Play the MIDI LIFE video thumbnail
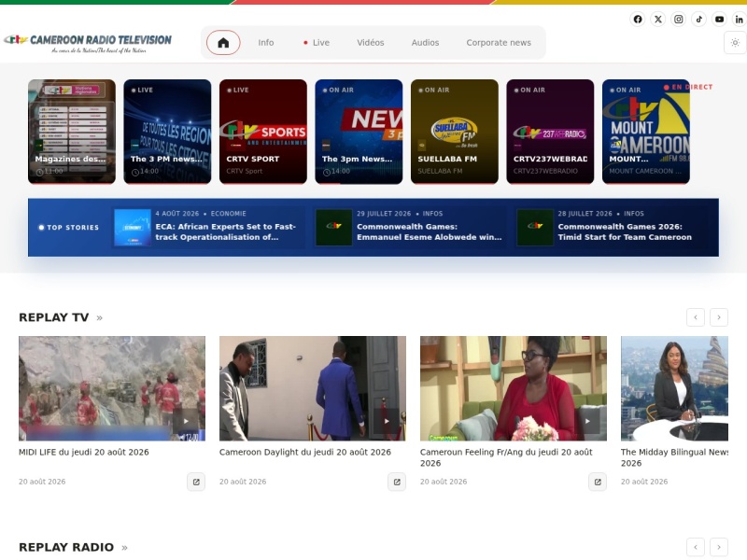Image resolution: width=747 pixels, height=560 pixels. (112, 388)
